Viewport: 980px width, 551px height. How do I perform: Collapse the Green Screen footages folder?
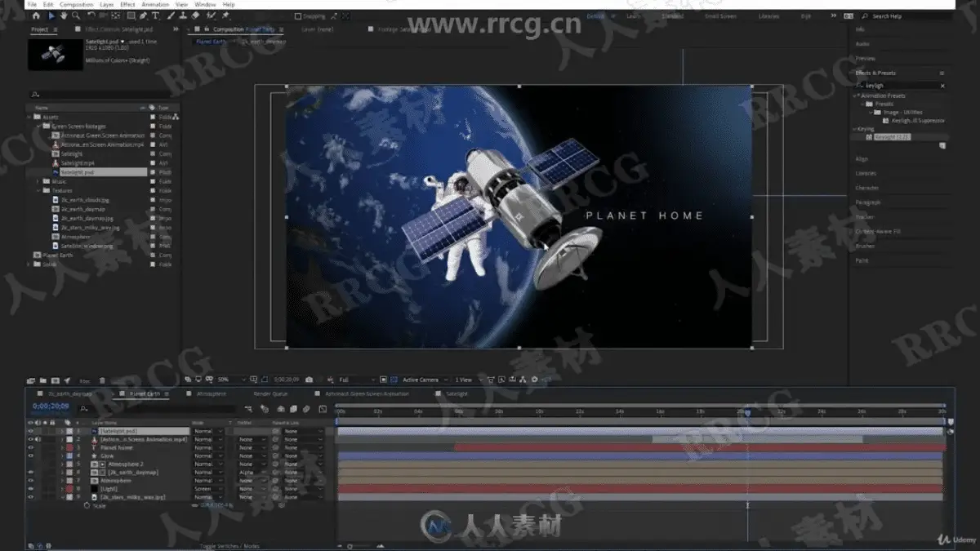pyautogui.click(x=38, y=127)
